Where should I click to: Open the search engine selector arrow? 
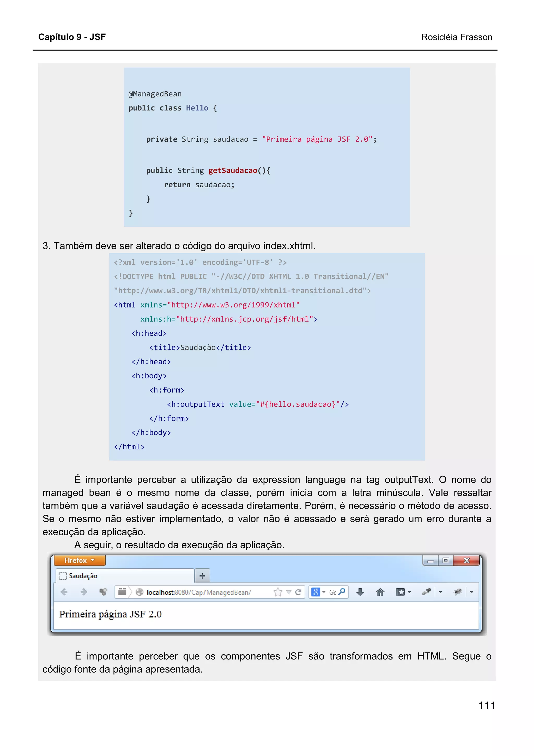(x=324, y=592)
